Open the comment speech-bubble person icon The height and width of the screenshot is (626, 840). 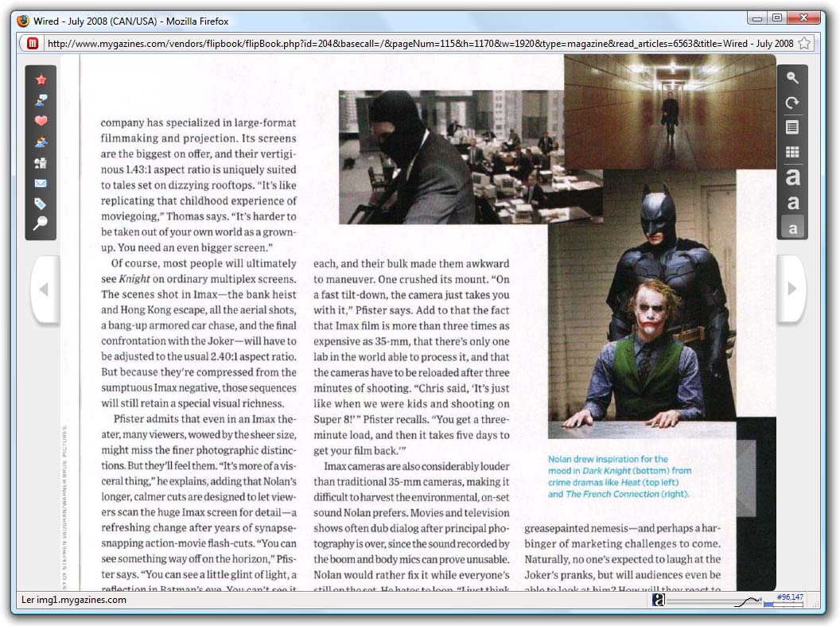[x=41, y=100]
